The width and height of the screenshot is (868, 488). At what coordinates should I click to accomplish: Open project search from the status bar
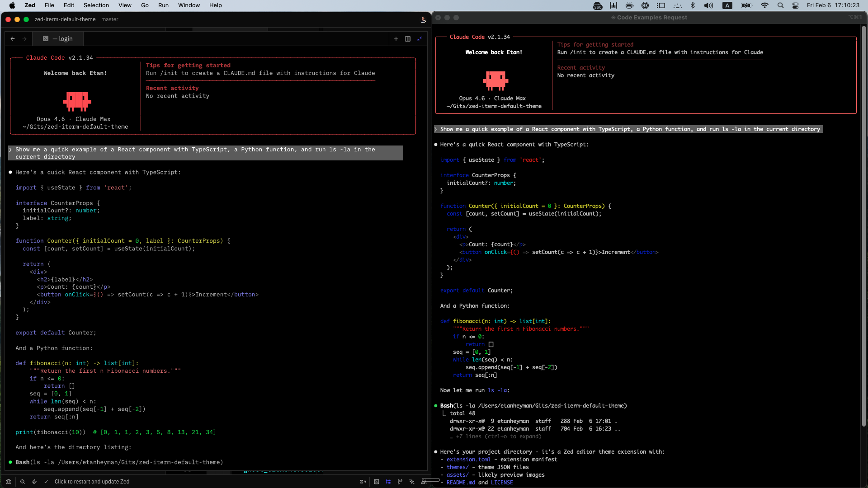(23, 482)
